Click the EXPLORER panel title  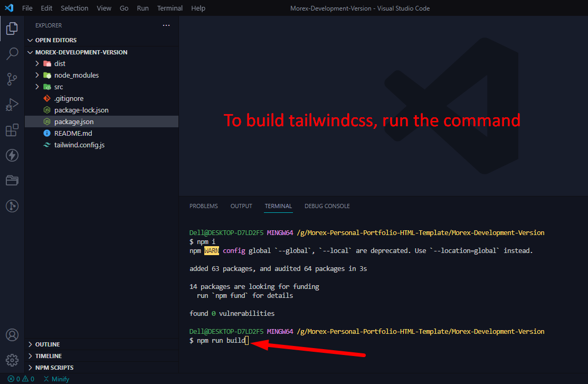click(x=49, y=25)
